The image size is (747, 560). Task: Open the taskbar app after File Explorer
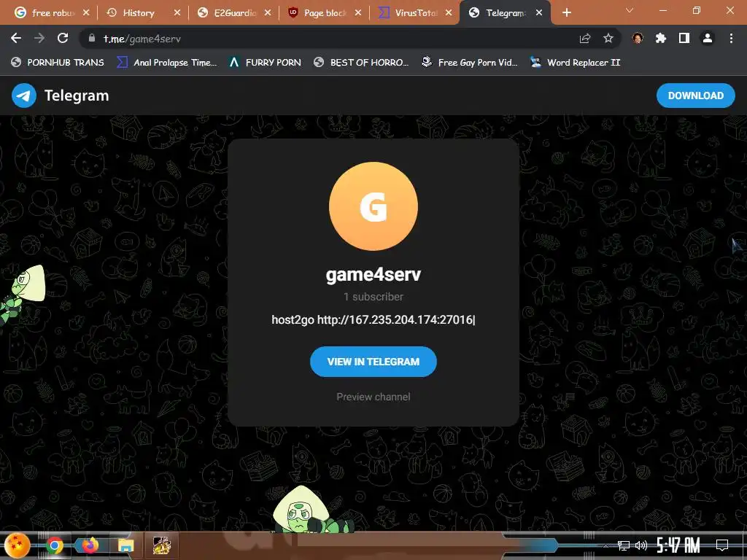click(x=162, y=545)
